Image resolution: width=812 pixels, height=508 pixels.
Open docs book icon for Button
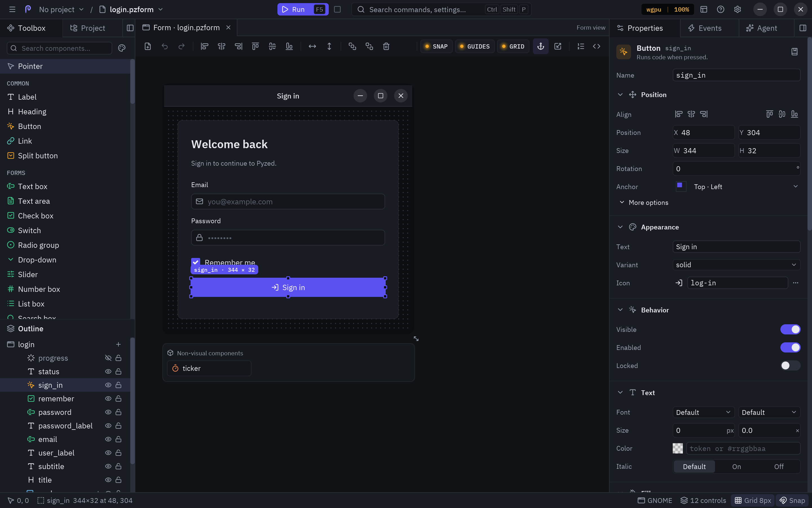[794, 52]
